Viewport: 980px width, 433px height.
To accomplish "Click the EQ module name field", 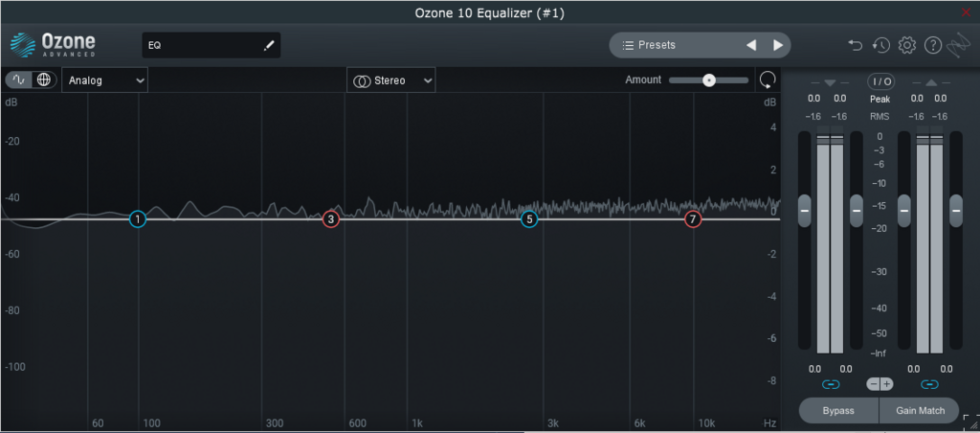I will click(x=212, y=45).
